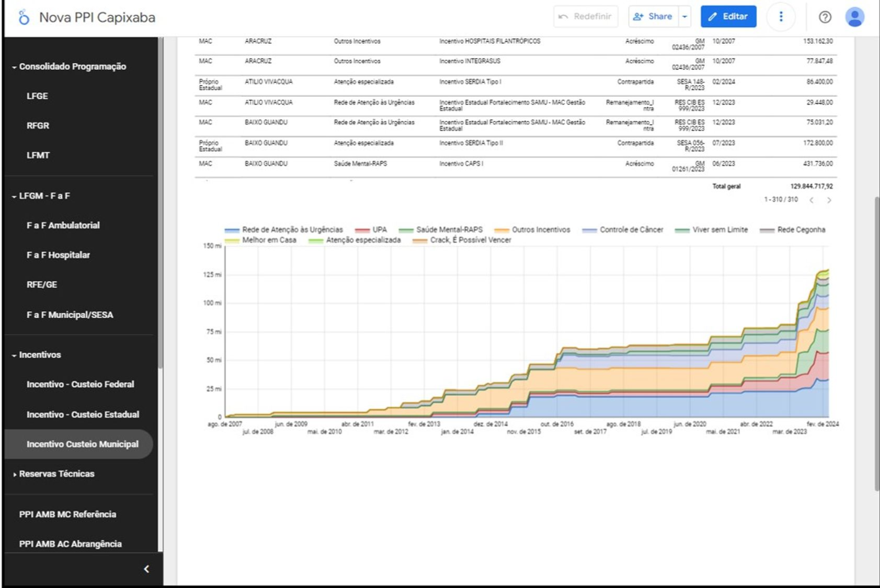Toggle Outros Incentivos legend series
This screenshot has height=588, width=880.
click(x=541, y=229)
